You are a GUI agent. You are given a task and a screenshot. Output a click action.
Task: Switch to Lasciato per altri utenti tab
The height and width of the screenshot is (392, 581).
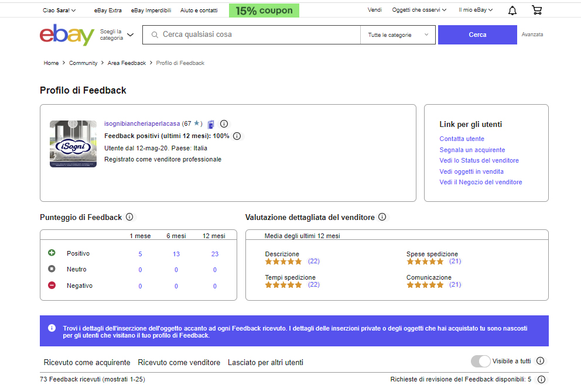pyautogui.click(x=266, y=362)
